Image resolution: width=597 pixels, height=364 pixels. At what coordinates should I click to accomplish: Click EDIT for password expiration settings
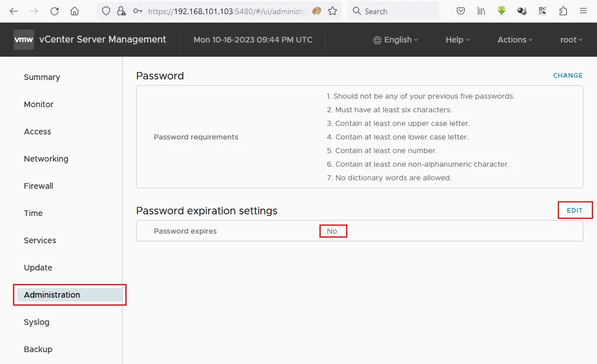pyautogui.click(x=575, y=210)
